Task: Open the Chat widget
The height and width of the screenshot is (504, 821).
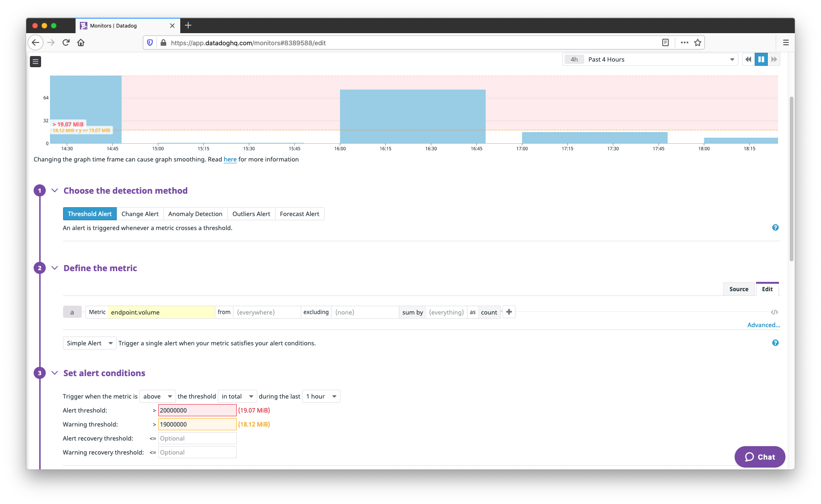Action: 759,457
